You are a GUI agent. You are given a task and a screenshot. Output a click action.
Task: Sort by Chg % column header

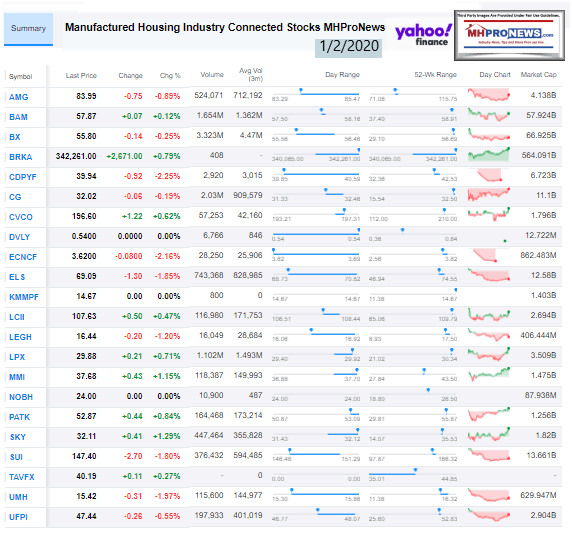[x=170, y=75]
